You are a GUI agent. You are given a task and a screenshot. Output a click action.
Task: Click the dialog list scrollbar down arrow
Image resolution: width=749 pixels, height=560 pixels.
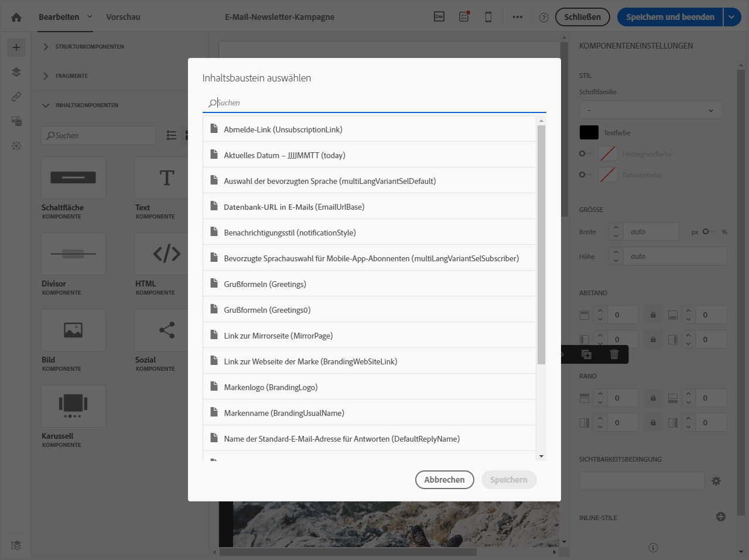pos(541,456)
